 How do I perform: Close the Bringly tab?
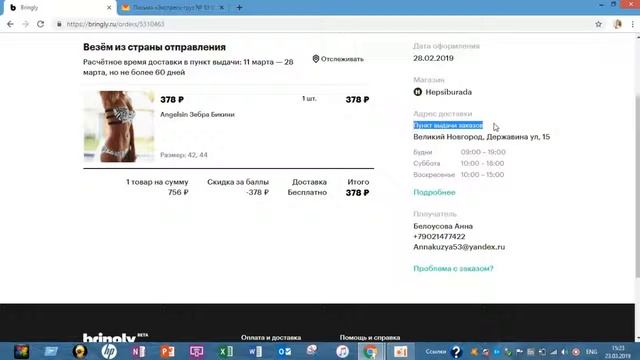tap(109, 8)
